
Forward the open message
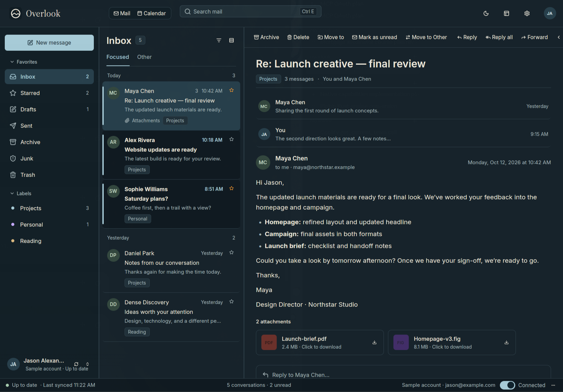coord(534,37)
